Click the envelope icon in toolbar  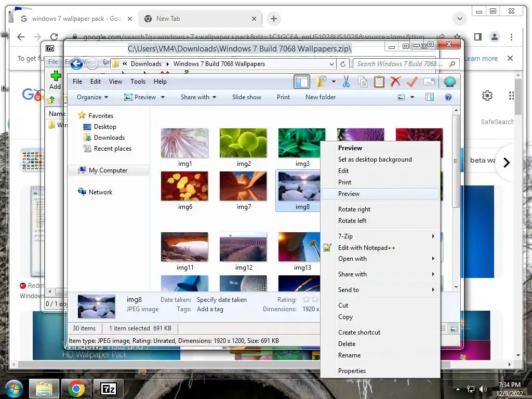point(429,82)
